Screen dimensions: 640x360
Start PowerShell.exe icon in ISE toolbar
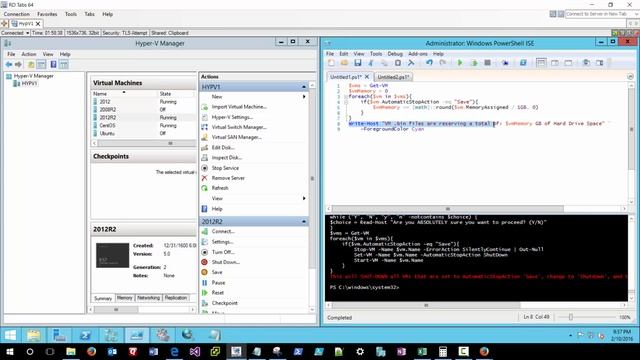523,63
